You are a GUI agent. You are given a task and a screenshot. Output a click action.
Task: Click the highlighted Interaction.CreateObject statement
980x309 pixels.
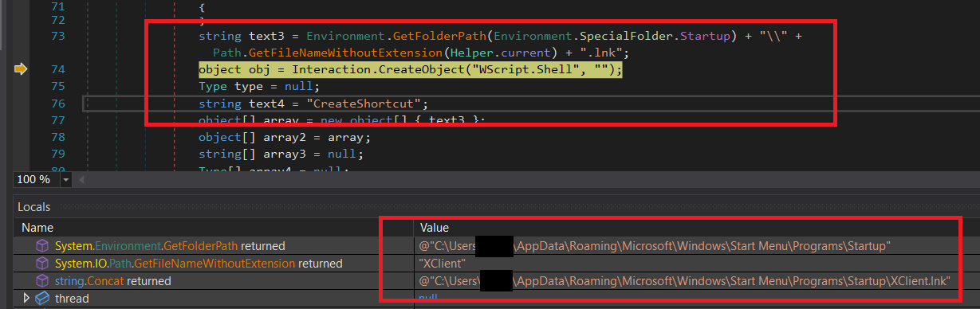pos(410,70)
